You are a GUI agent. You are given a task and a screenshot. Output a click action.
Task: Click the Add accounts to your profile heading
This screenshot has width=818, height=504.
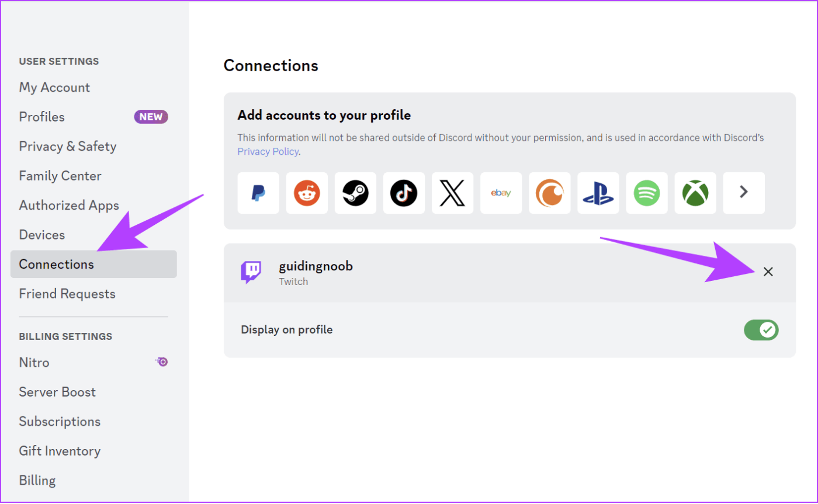[324, 116]
